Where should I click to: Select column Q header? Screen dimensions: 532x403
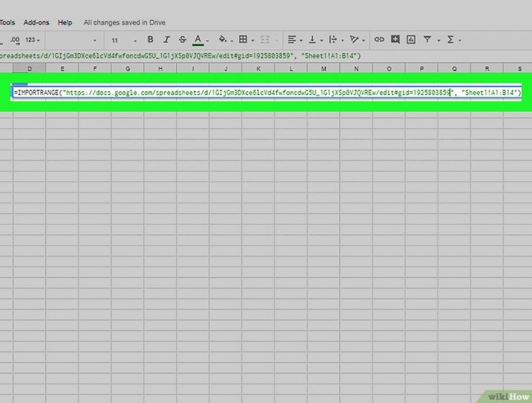point(454,69)
